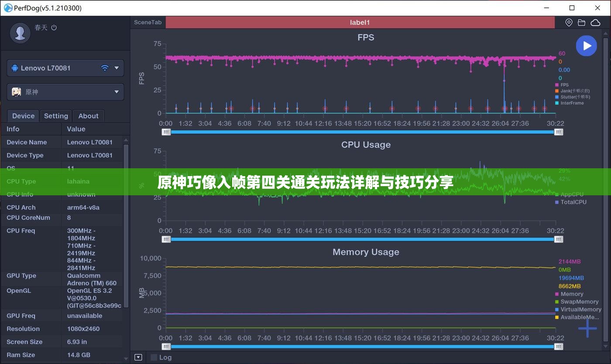Select the Device Name row label
Image resolution: width=611 pixels, height=364 pixels.
[x=27, y=142]
